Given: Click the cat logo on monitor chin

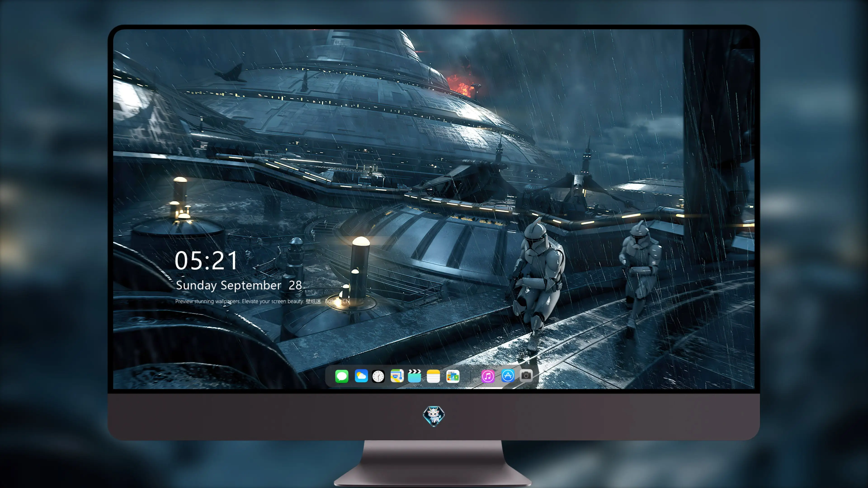Looking at the screenshot, I should click(434, 416).
